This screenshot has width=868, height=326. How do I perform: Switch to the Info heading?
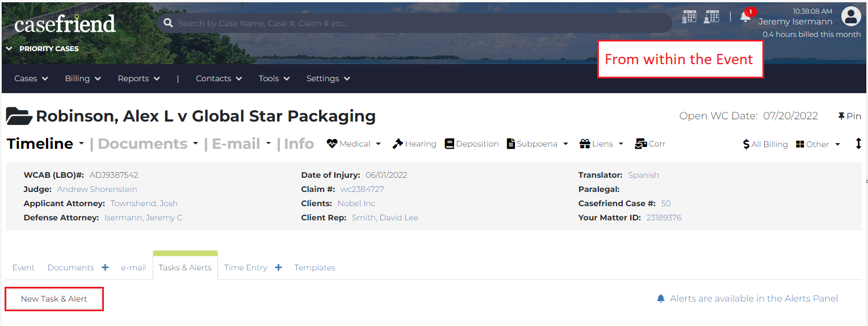point(299,144)
